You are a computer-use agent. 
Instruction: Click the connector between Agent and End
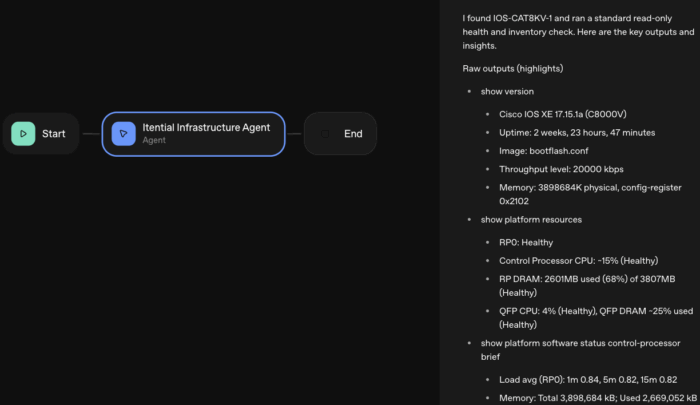click(x=294, y=133)
